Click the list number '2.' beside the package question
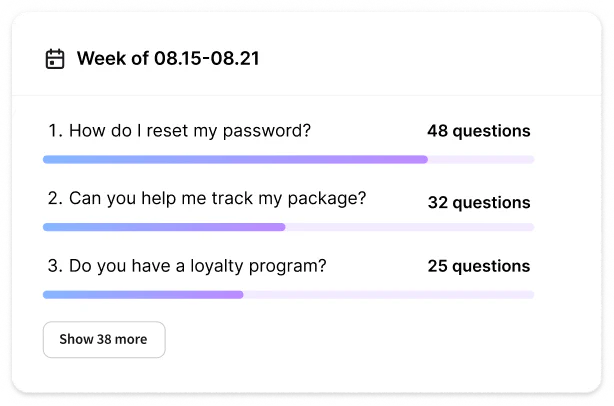Screen dimensions: 614x406 [56, 199]
